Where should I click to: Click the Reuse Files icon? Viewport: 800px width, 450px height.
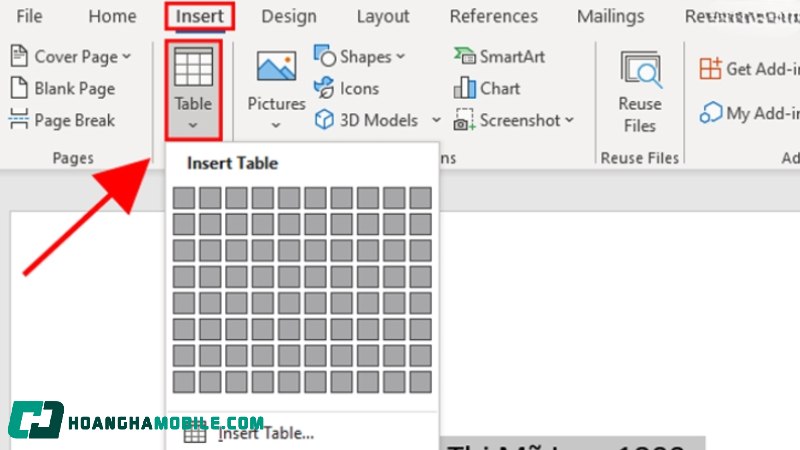point(639,72)
